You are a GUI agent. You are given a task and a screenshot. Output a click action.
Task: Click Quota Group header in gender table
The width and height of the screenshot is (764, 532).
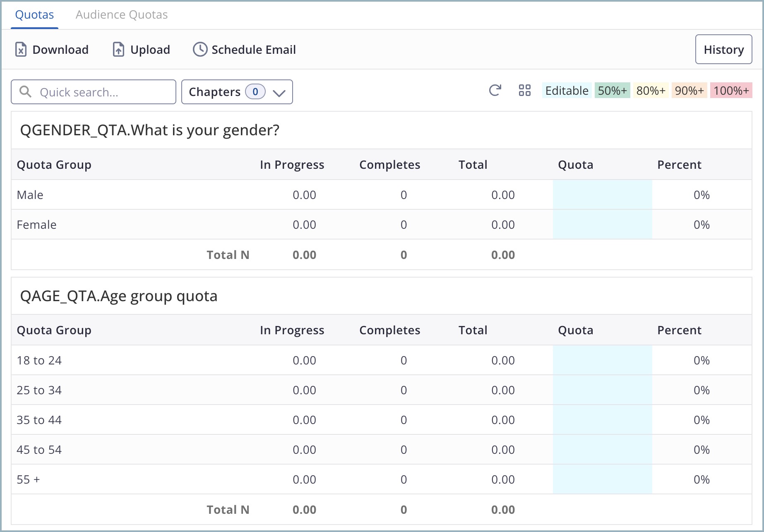coord(54,165)
